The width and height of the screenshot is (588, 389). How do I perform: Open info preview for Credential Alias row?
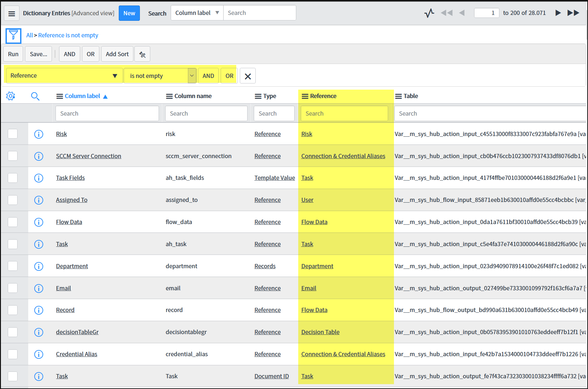point(39,354)
